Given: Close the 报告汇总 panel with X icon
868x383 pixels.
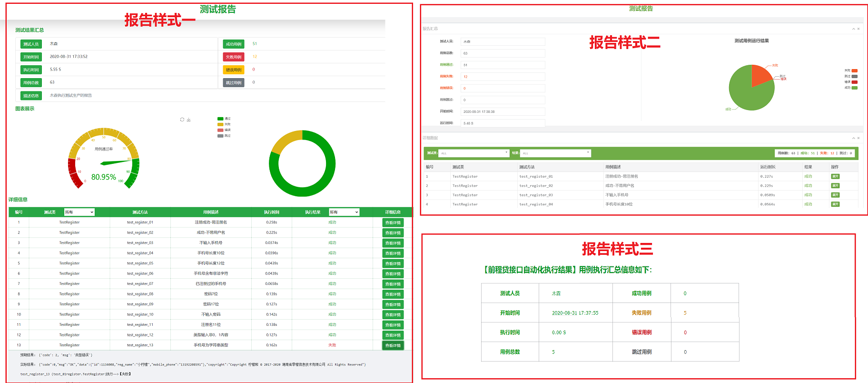Looking at the screenshot, I should tap(858, 29).
